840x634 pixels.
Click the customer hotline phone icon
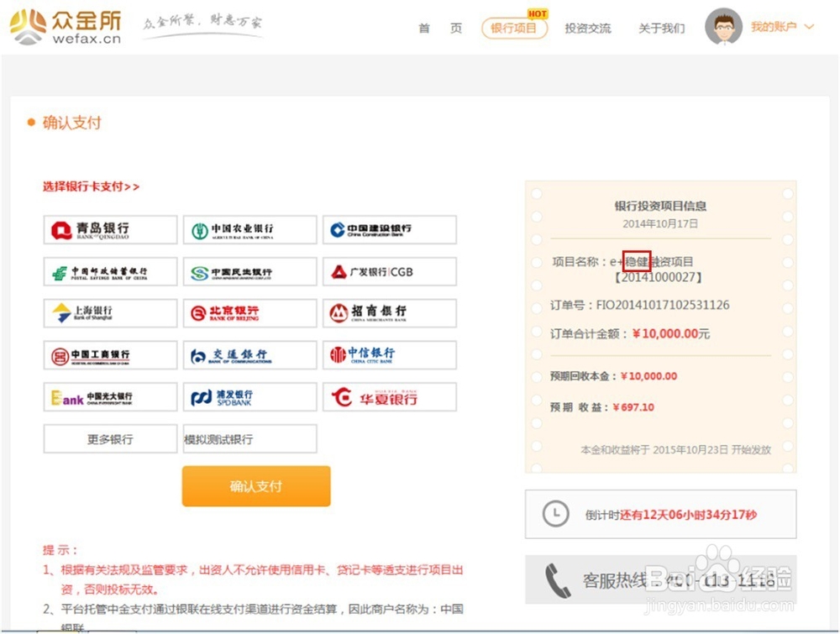click(558, 580)
